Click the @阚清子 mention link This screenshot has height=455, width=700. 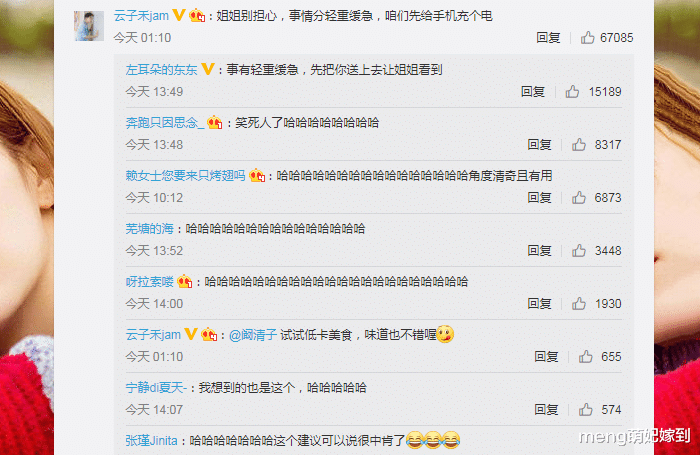(253, 334)
